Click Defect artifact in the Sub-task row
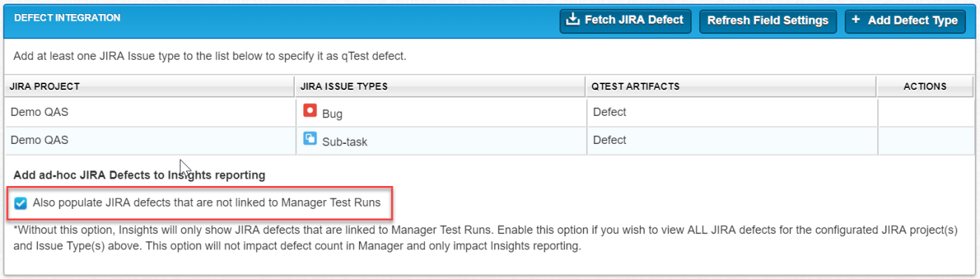The height and width of the screenshot is (279, 980). pyautogui.click(x=609, y=140)
